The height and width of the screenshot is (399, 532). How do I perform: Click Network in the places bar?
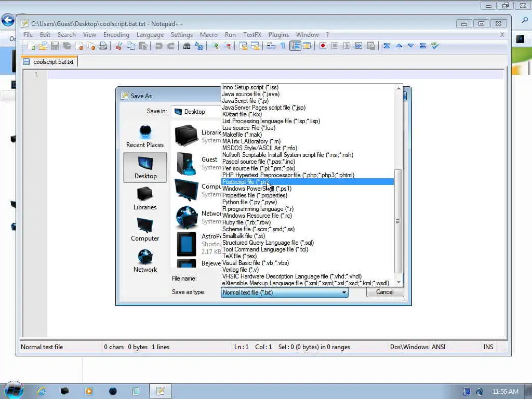tap(145, 261)
